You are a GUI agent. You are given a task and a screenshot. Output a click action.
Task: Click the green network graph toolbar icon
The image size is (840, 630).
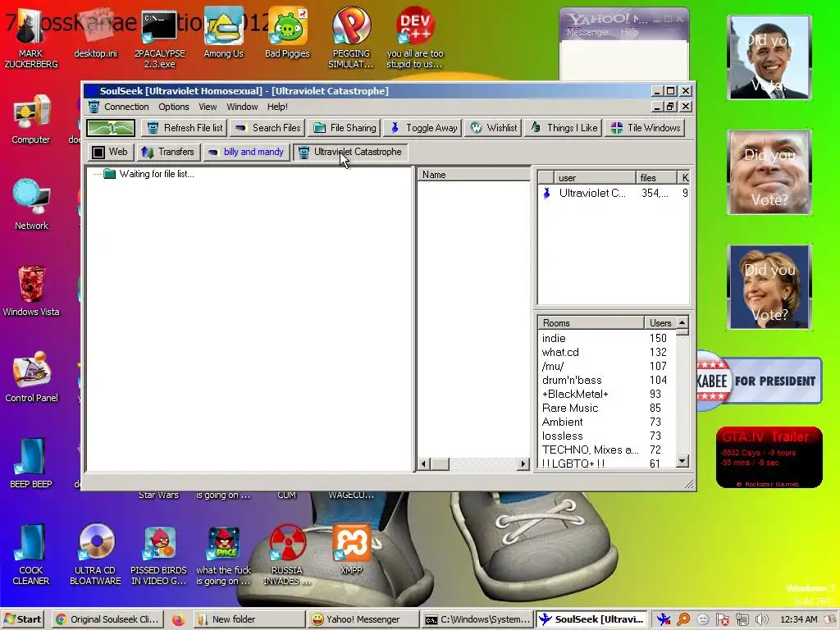click(x=111, y=128)
